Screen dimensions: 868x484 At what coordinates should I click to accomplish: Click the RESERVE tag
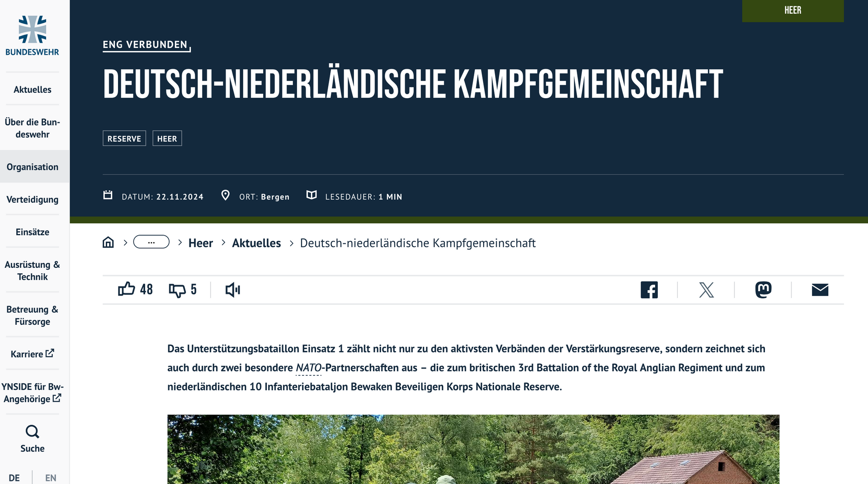point(124,138)
